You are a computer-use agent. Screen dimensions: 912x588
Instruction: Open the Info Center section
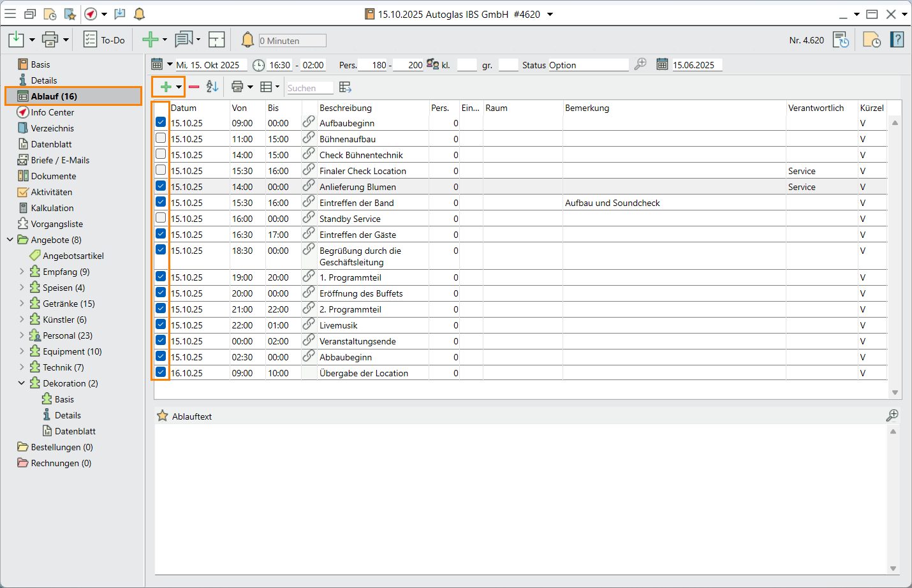(52, 112)
